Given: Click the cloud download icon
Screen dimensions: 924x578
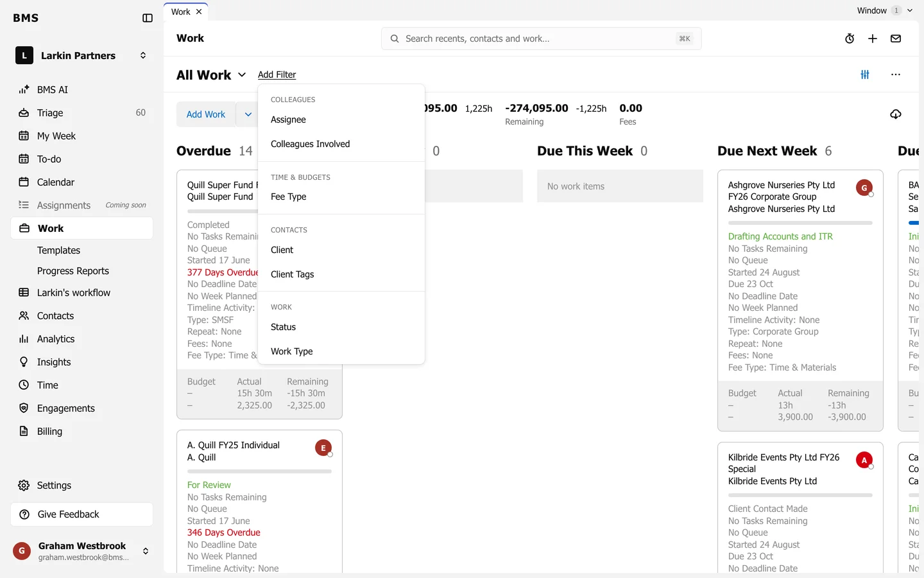Looking at the screenshot, I should tap(896, 114).
